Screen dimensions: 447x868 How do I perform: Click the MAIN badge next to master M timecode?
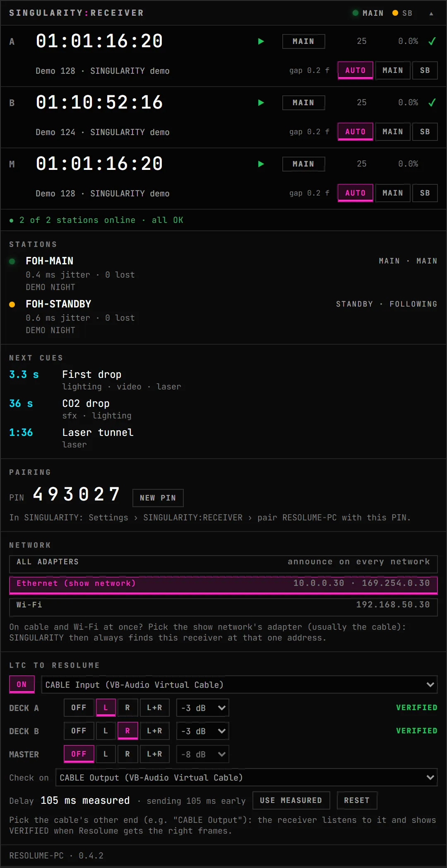coord(303,164)
